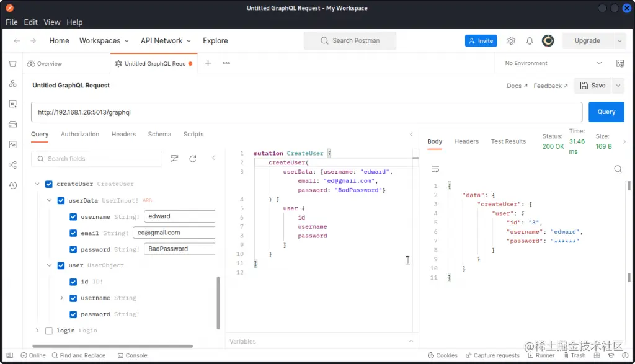The height and width of the screenshot is (364, 635).
Task: Open the user avatar menu
Action: click(548, 40)
